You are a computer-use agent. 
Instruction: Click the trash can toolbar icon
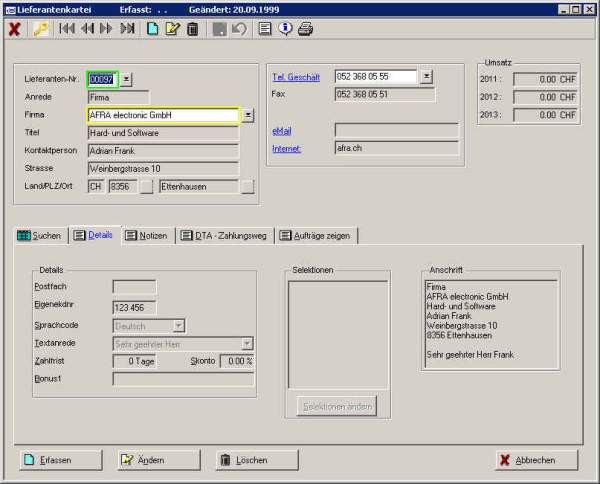[191, 29]
